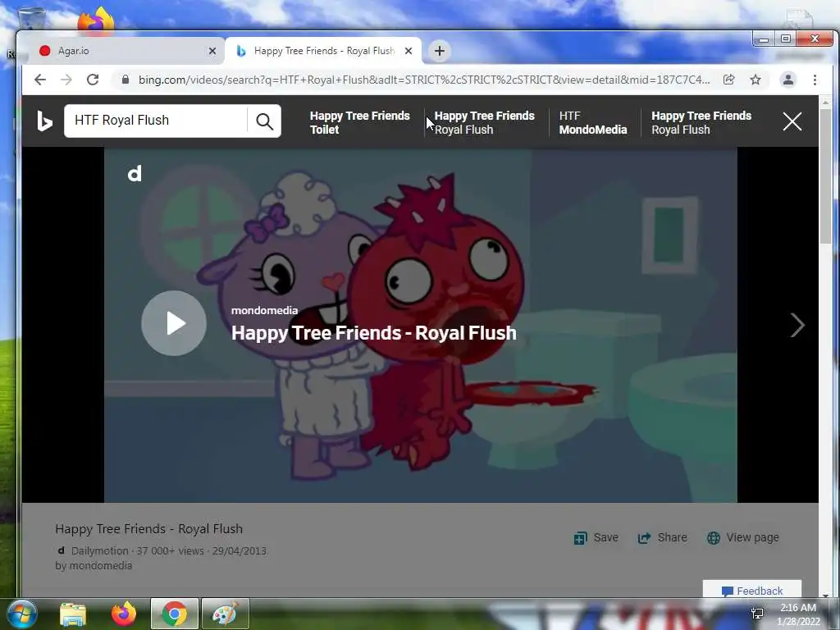Click the browser forward arrow
The height and width of the screenshot is (630, 840).
(66, 80)
